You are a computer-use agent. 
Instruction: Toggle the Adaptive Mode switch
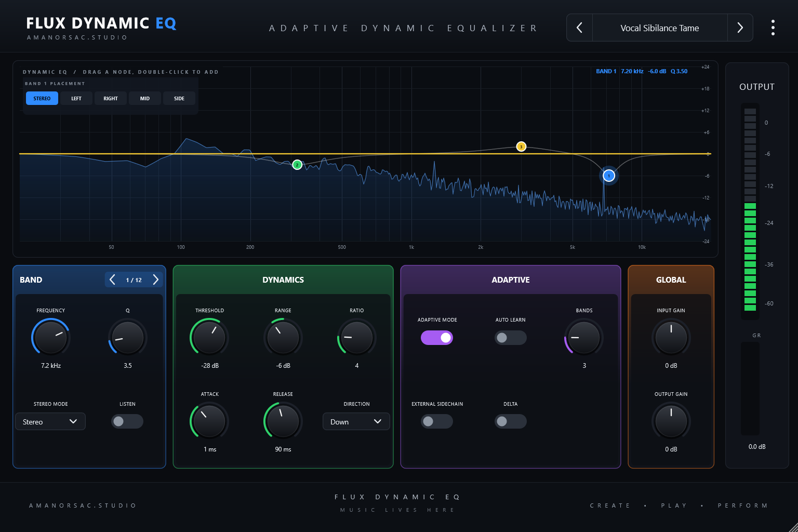(x=437, y=338)
